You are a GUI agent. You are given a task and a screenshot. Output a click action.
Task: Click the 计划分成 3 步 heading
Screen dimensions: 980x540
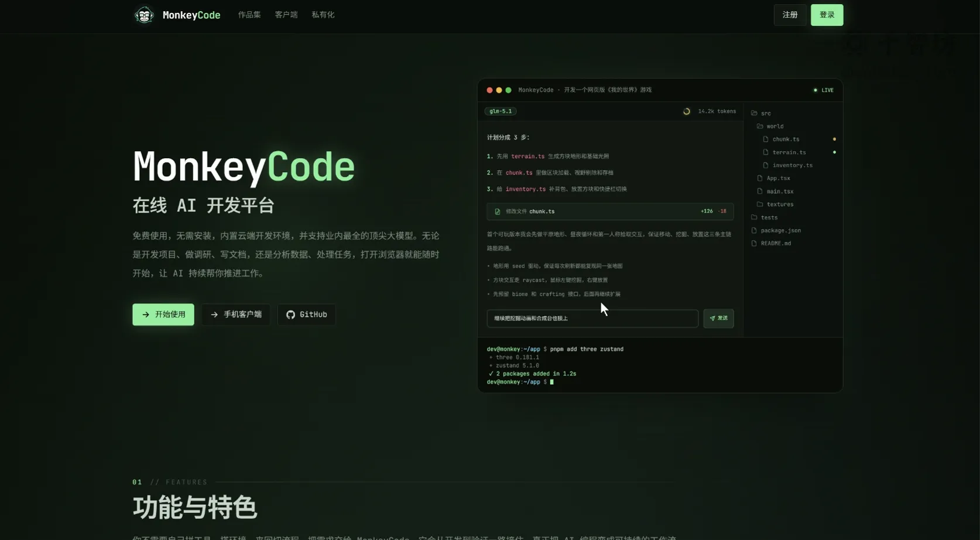click(508, 138)
